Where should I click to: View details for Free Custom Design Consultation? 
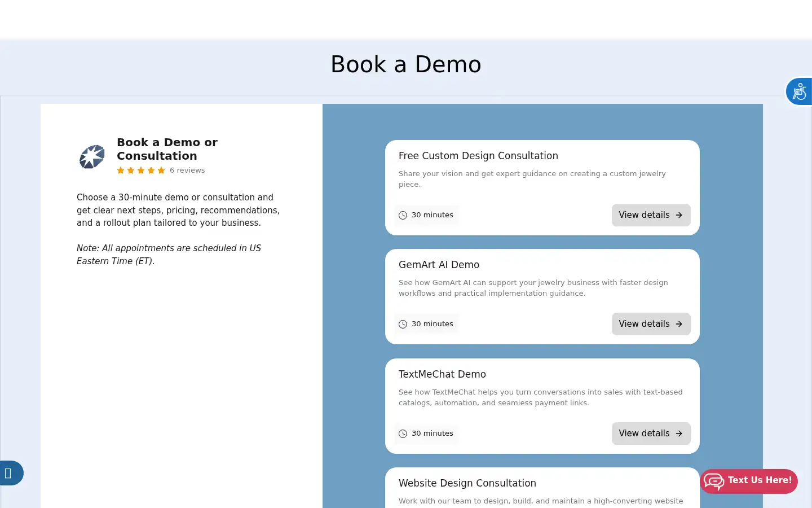[x=651, y=215]
